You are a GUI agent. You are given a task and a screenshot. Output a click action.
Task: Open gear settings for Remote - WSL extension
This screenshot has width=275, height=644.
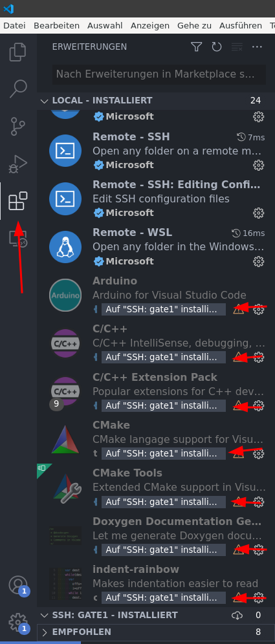click(x=258, y=261)
